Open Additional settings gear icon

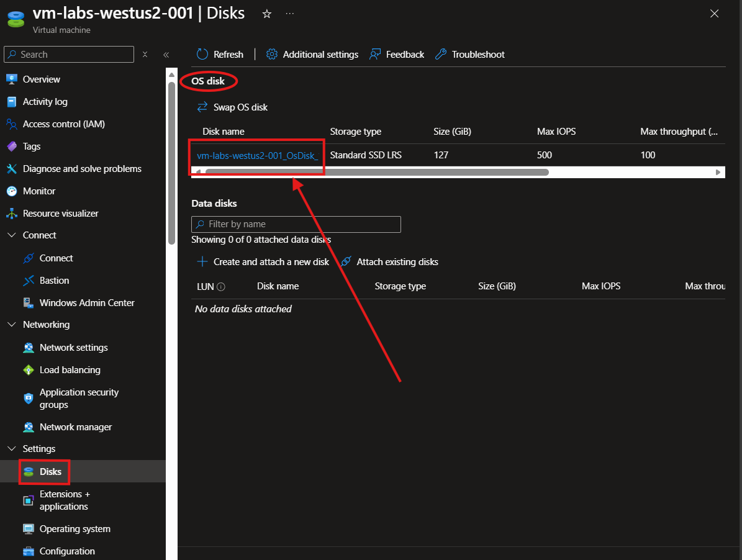(x=271, y=55)
